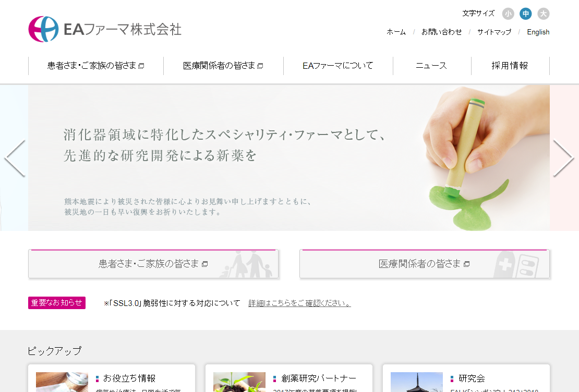Show previous slide with left carousel arrow
Image resolution: width=579 pixels, height=392 pixels.
[15, 158]
